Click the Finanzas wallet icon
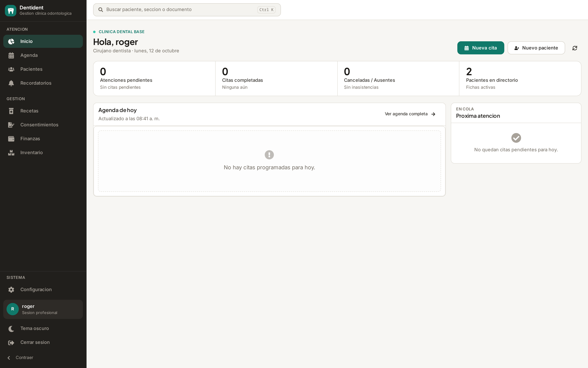Screen dimensions: 588x368 pos(11,139)
